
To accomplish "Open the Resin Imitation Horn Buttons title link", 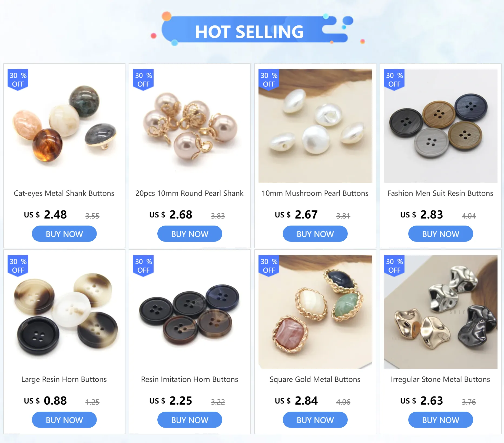I will coord(190,379).
